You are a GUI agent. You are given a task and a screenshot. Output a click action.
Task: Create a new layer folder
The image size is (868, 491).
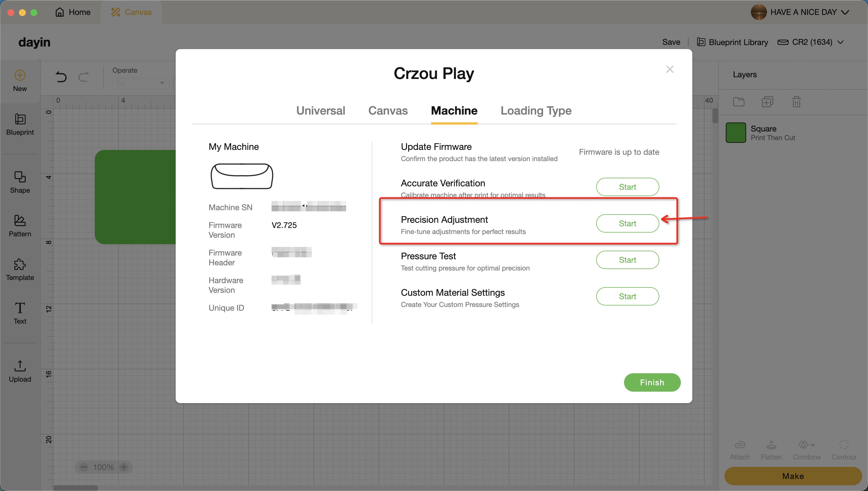[x=739, y=102]
